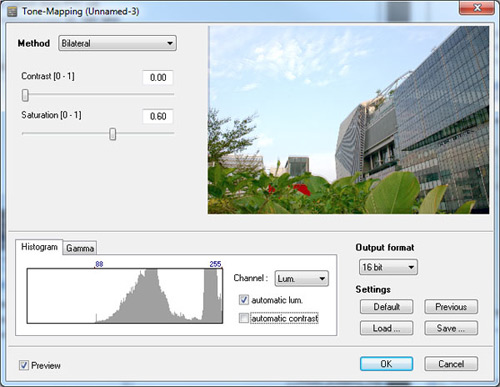Click the Contrast value input field

[x=158, y=77]
